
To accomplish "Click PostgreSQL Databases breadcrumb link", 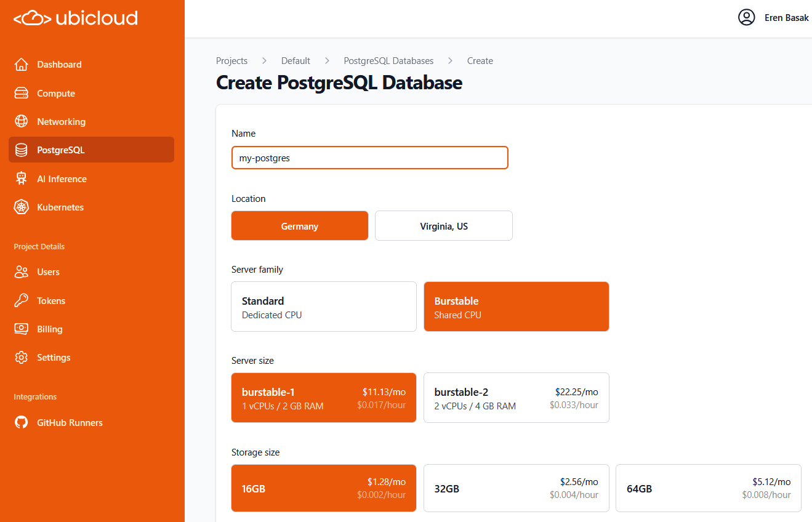I will (388, 61).
